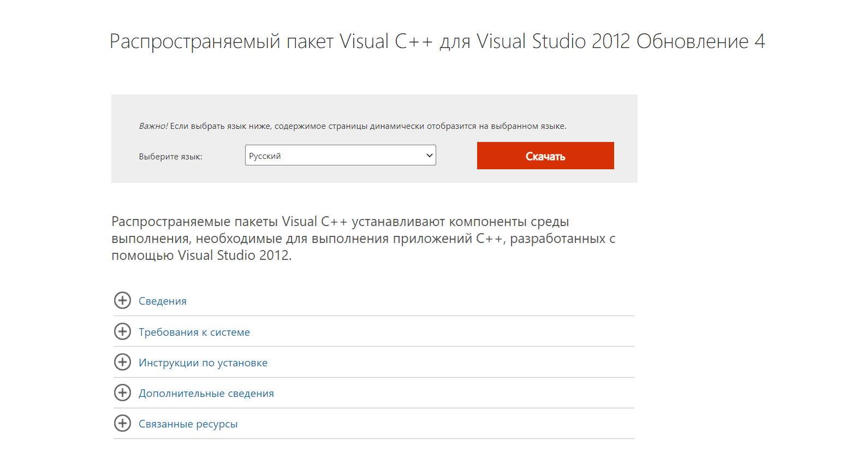Click the plus icon beside Дополнительные сведения
This screenshot has width=868, height=457.
point(122,393)
